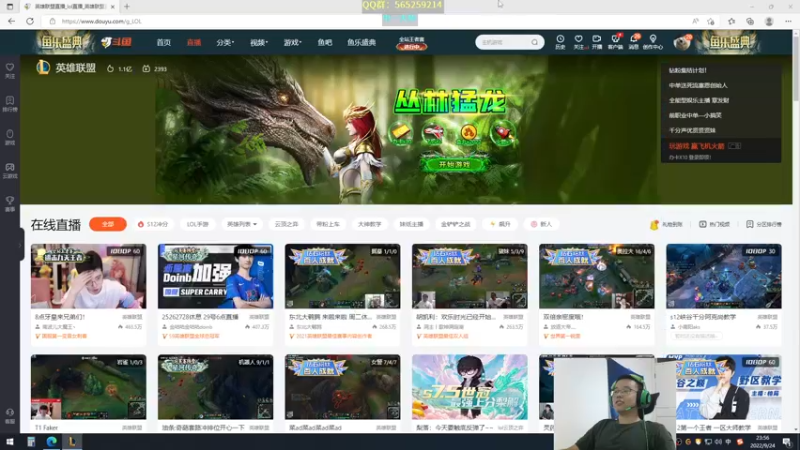800x450 pixels.
Task: Open the left sidebar trophy icon
Action: pyautogui.click(x=10, y=204)
